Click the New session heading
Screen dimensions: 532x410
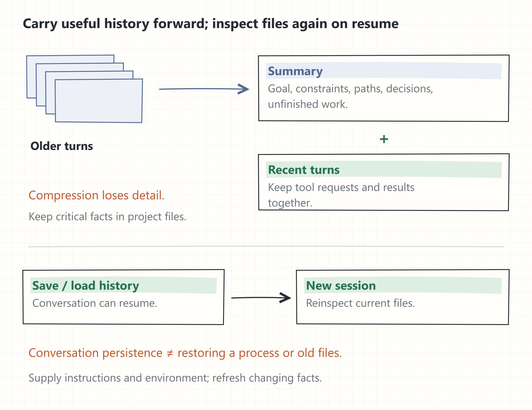pyautogui.click(x=341, y=285)
